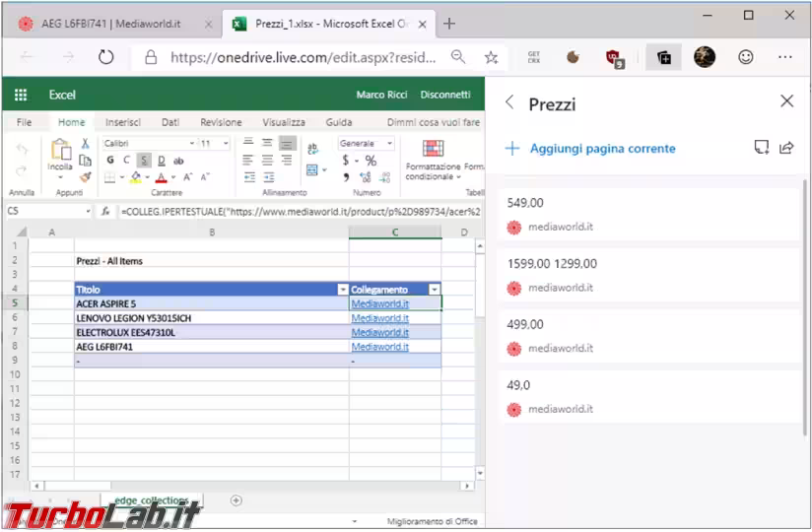Open the Guida ribbon tab
The width and height of the screenshot is (812, 532).
(339, 122)
